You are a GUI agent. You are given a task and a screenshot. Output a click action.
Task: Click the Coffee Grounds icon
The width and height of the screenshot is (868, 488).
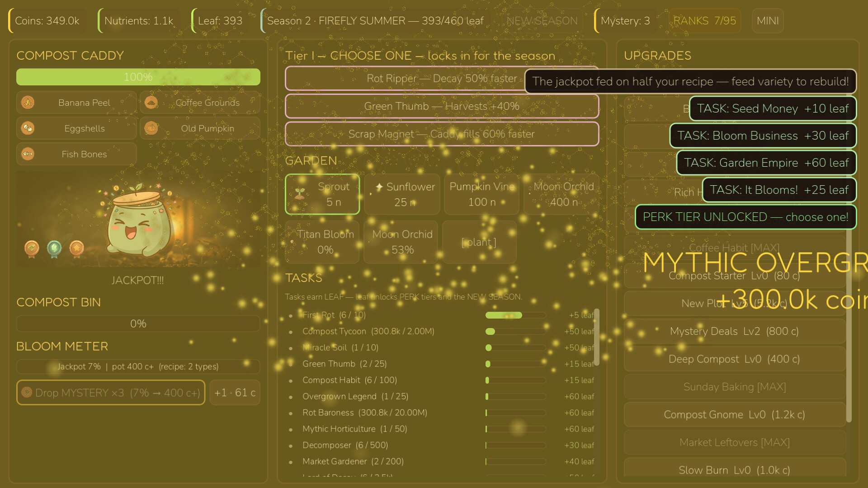coord(151,103)
